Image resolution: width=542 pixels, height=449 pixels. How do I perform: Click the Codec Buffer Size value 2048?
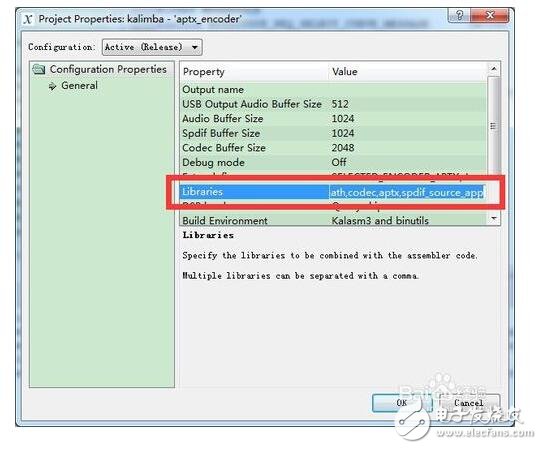pos(343,148)
